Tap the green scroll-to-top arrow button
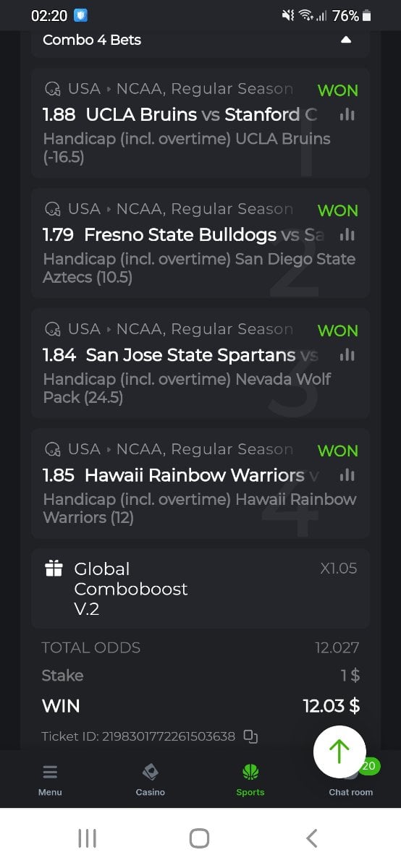Image resolution: width=401 pixels, height=868 pixels. click(x=339, y=752)
